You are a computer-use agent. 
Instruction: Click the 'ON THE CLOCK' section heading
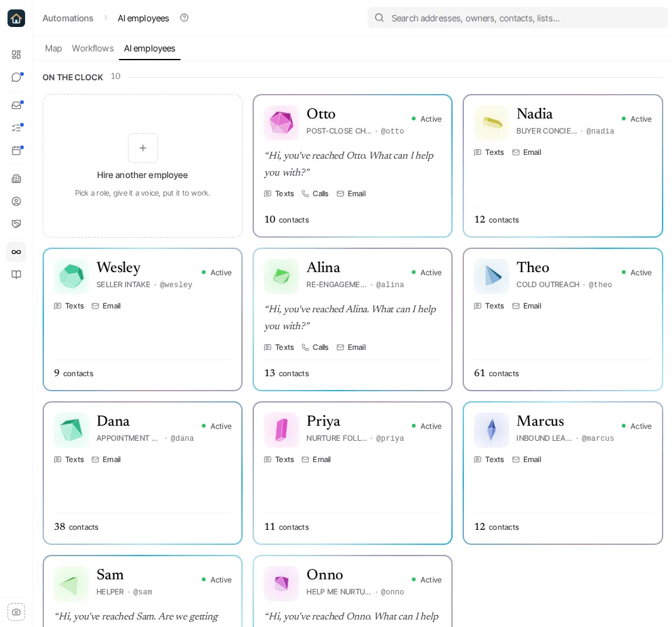(x=73, y=78)
